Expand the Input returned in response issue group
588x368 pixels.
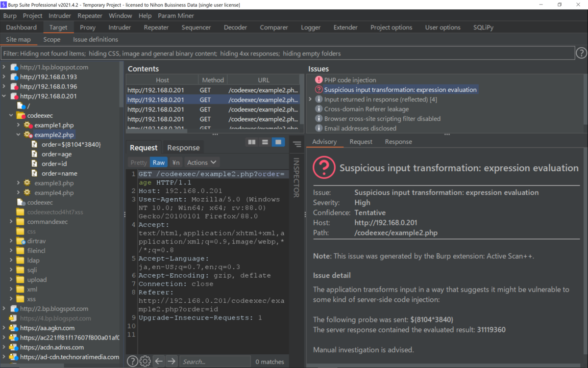[x=310, y=99]
